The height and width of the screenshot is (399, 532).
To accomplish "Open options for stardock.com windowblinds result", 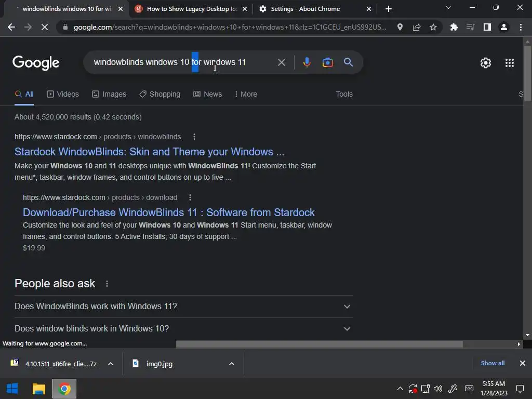I will pos(194,137).
